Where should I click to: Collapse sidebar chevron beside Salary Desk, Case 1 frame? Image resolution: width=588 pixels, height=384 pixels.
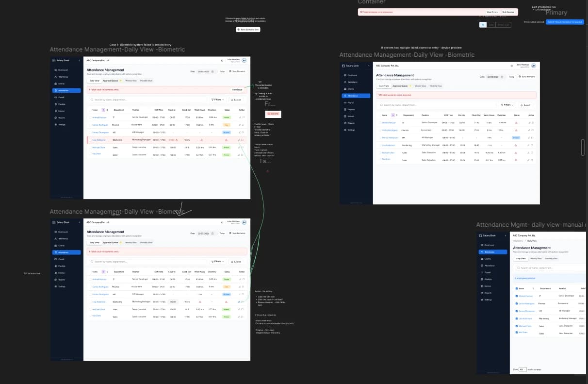click(x=80, y=61)
